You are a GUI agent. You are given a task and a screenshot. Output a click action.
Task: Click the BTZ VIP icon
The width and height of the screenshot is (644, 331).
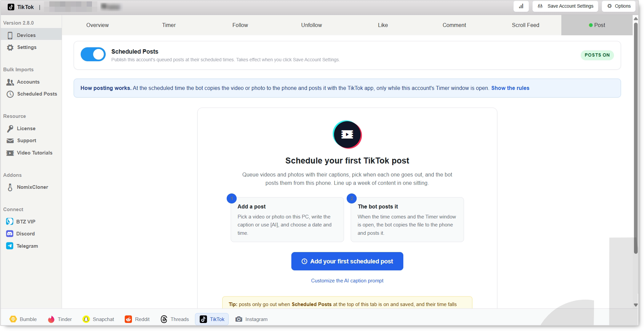10,221
